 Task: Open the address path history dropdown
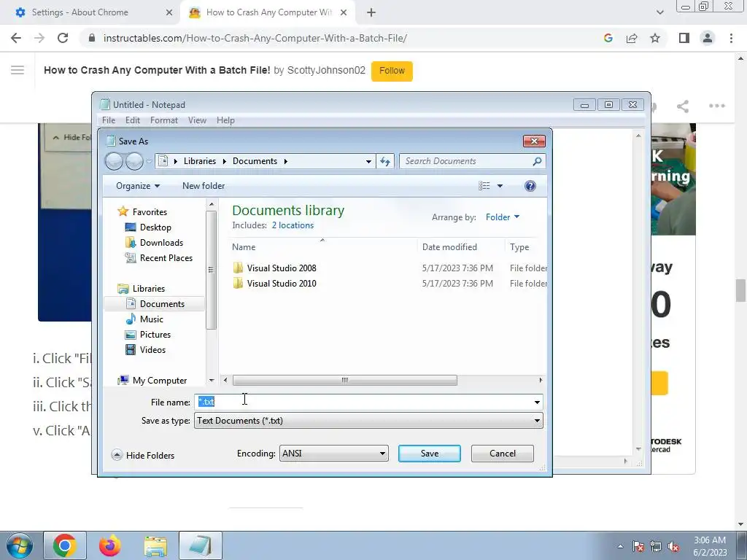(368, 161)
